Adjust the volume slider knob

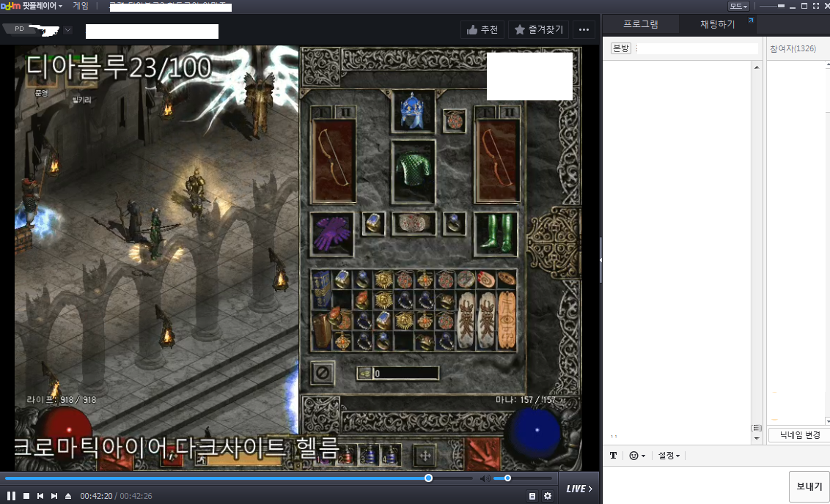click(507, 478)
